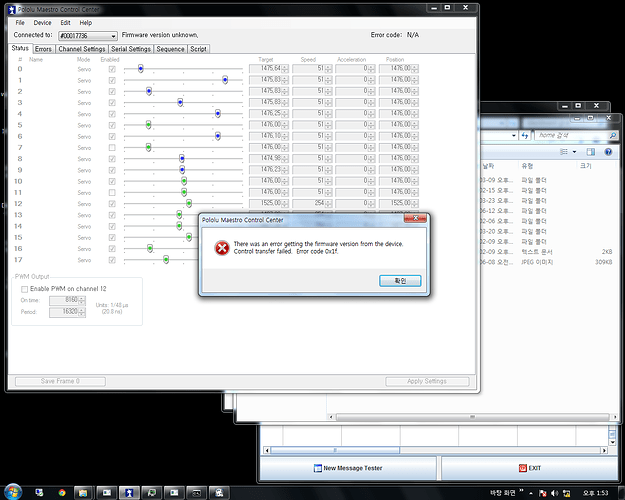The height and width of the screenshot is (500, 625).
Task: Enable PWM on channel 12 checkbox
Action: 25,288
